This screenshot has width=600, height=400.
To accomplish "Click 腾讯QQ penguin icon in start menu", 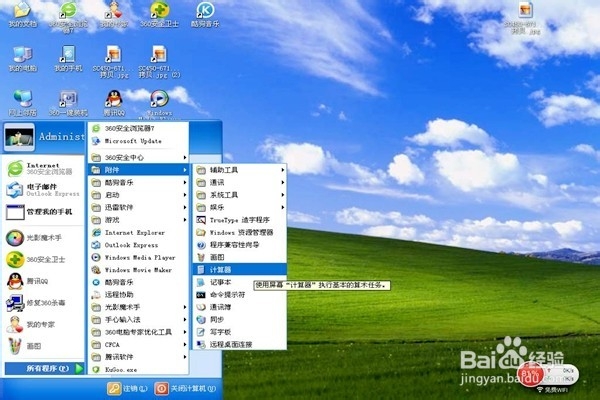I will click(15, 281).
